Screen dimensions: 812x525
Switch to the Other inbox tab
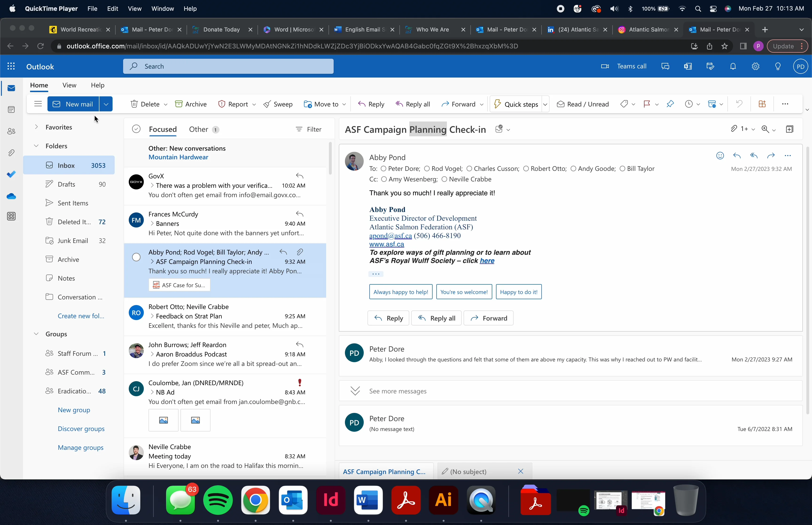pos(199,129)
